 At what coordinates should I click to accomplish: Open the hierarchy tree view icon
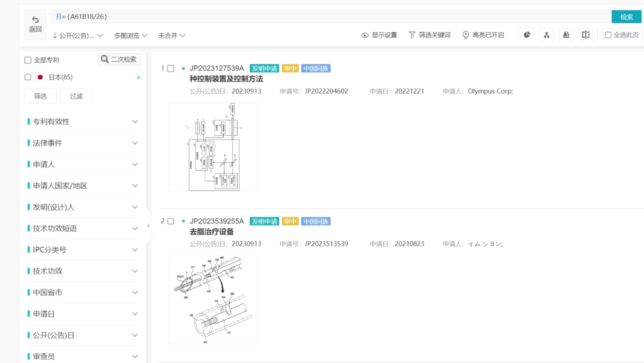(x=547, y=35)
